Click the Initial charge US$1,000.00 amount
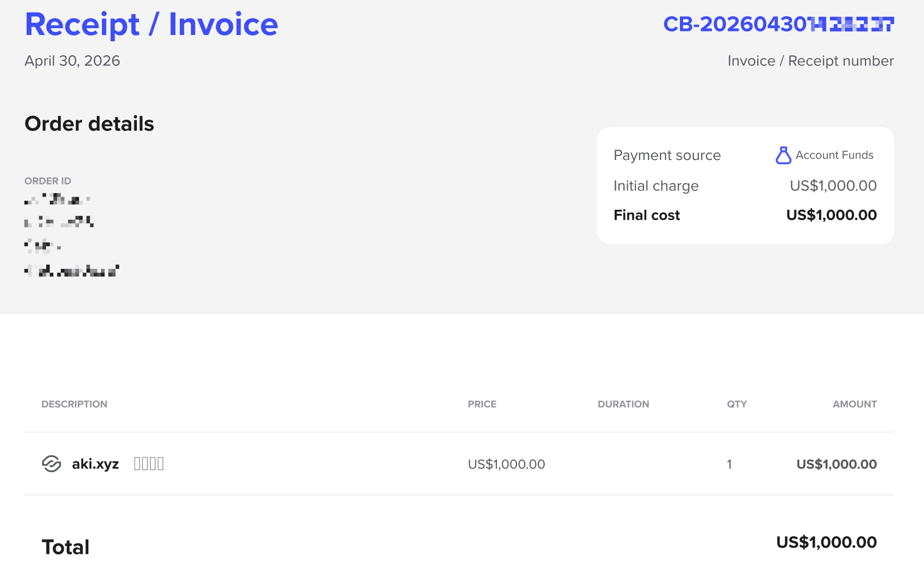Image resolution: width=924 pixels, height=570 pixels. click(x=833, y=186)
